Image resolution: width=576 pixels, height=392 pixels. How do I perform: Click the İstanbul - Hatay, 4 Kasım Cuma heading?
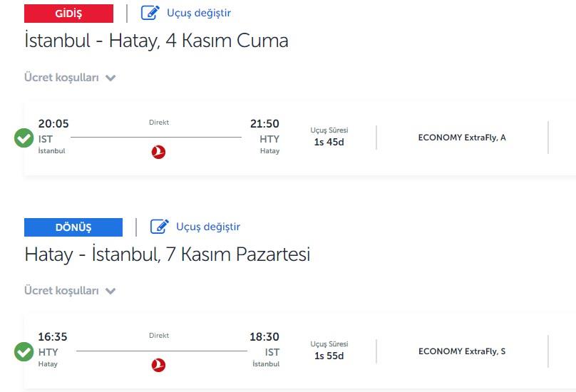(156, 41)
